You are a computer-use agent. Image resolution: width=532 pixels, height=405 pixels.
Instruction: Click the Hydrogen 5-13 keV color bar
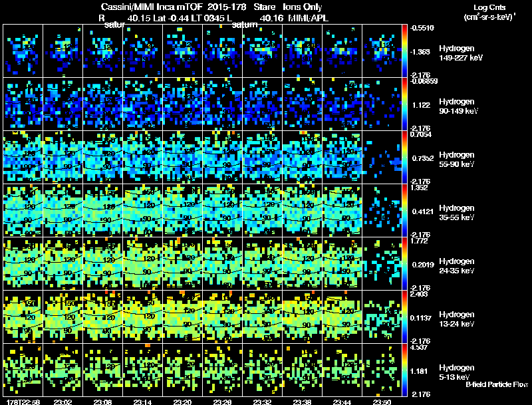pos(404,370)
